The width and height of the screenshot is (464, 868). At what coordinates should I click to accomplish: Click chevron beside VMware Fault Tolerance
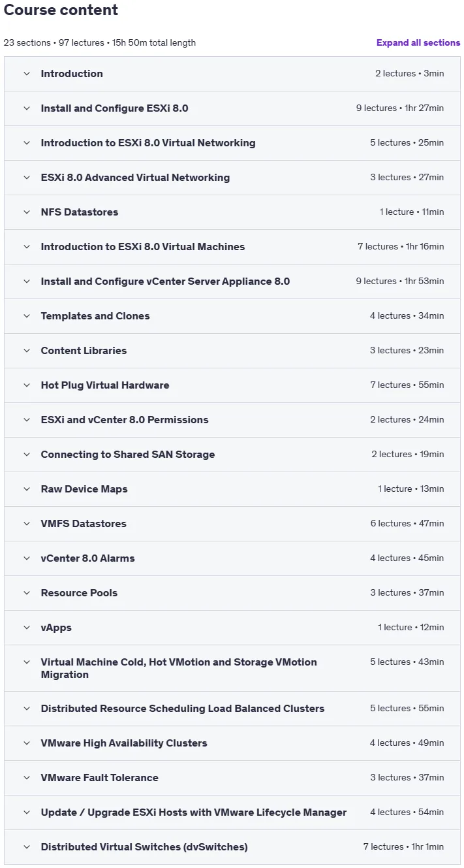[27, 778]
